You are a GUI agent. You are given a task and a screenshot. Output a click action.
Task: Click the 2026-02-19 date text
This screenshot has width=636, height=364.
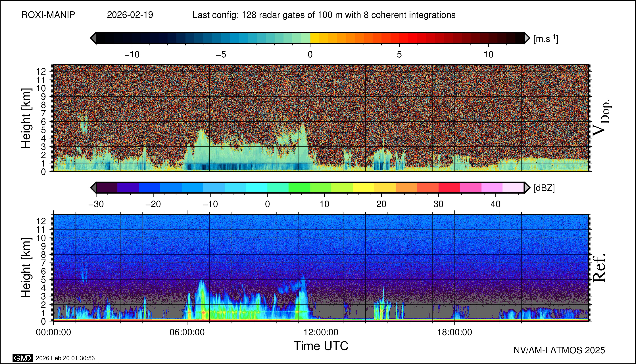(x=130, y=15)
